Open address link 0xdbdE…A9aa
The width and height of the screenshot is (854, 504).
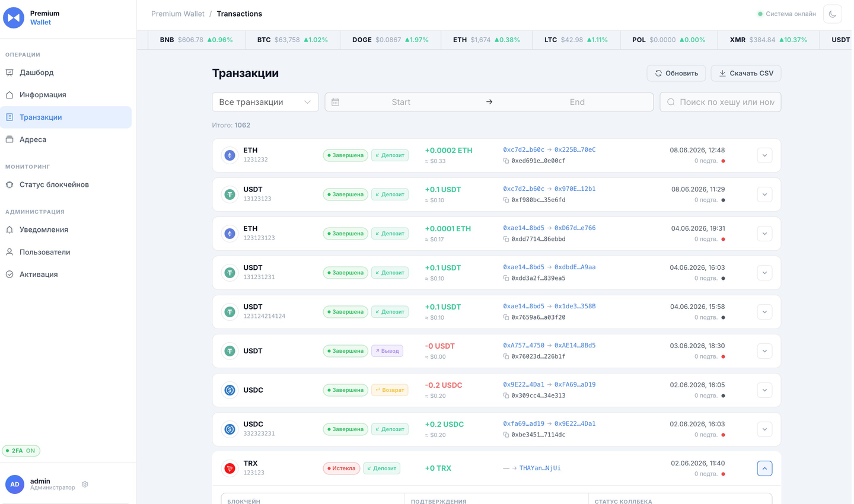tap(575, 267)
